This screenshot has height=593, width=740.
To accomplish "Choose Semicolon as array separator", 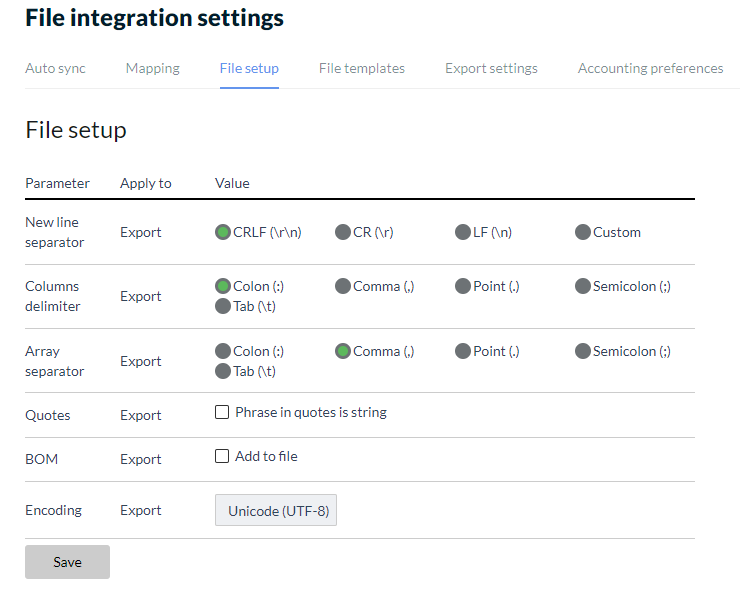I will [583, 351].
